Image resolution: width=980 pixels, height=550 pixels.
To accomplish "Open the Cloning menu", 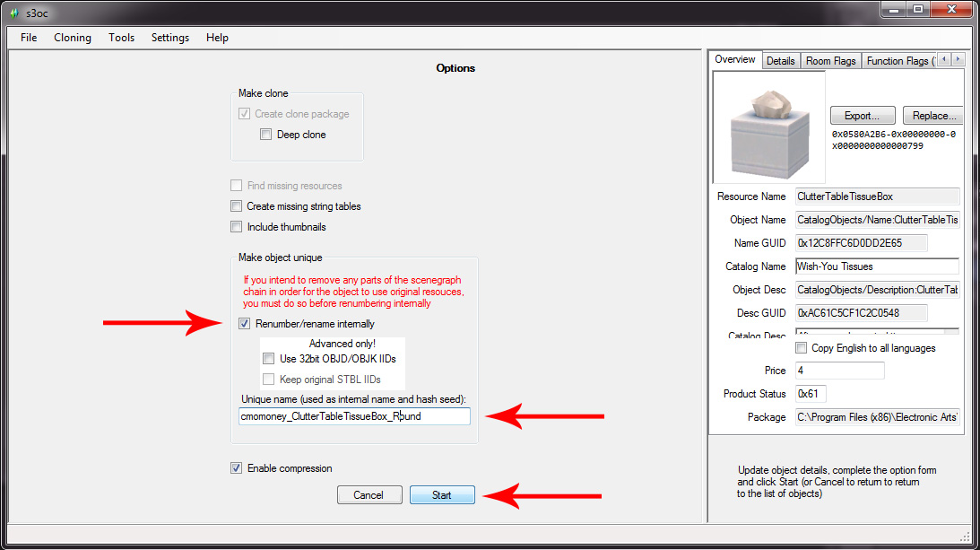I will pos(73,38).
